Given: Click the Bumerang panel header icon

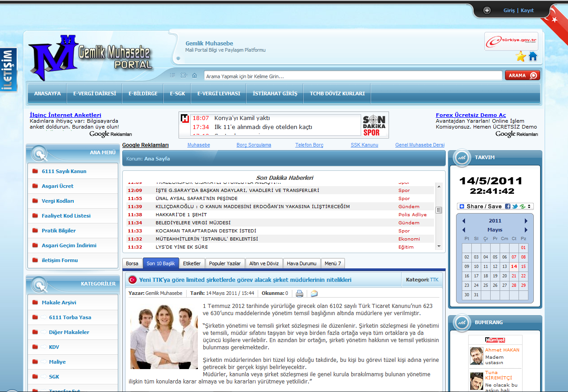Looking at the screenshot, I should (461, 322).
